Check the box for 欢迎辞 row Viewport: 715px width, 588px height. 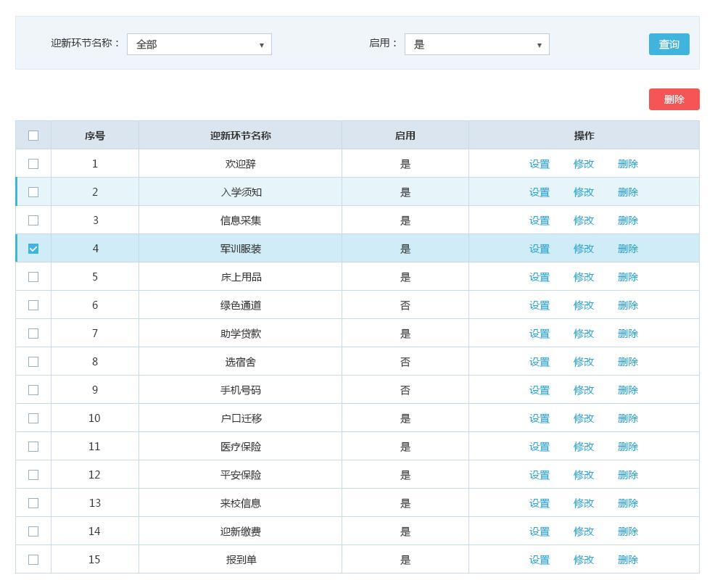(x=33, y=164)
